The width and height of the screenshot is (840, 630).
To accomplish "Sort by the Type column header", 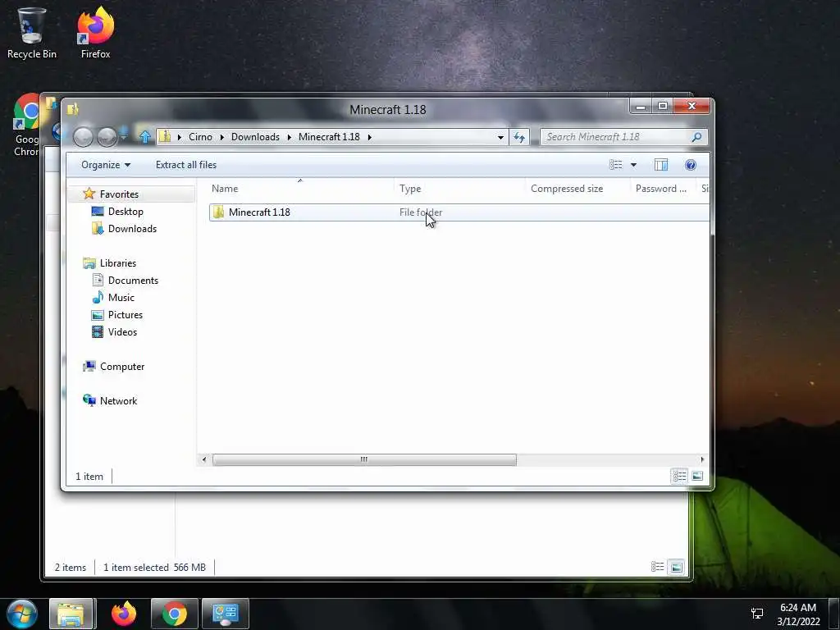I will coord(459,189).
